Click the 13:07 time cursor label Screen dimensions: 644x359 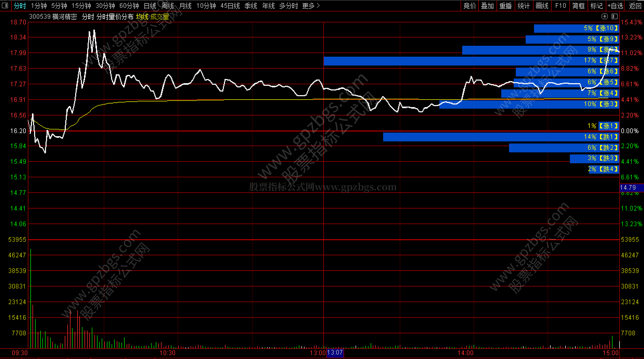pos(335,353)
